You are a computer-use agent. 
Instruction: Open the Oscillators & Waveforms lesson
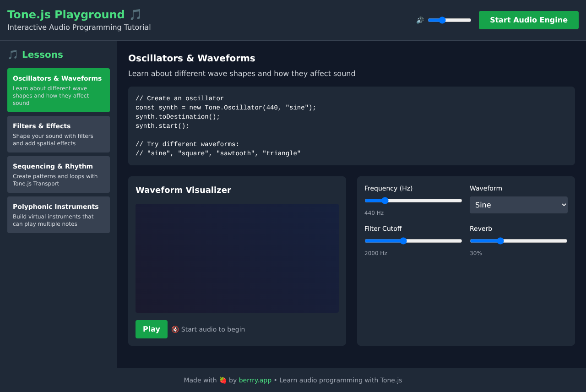coord(59,90)
